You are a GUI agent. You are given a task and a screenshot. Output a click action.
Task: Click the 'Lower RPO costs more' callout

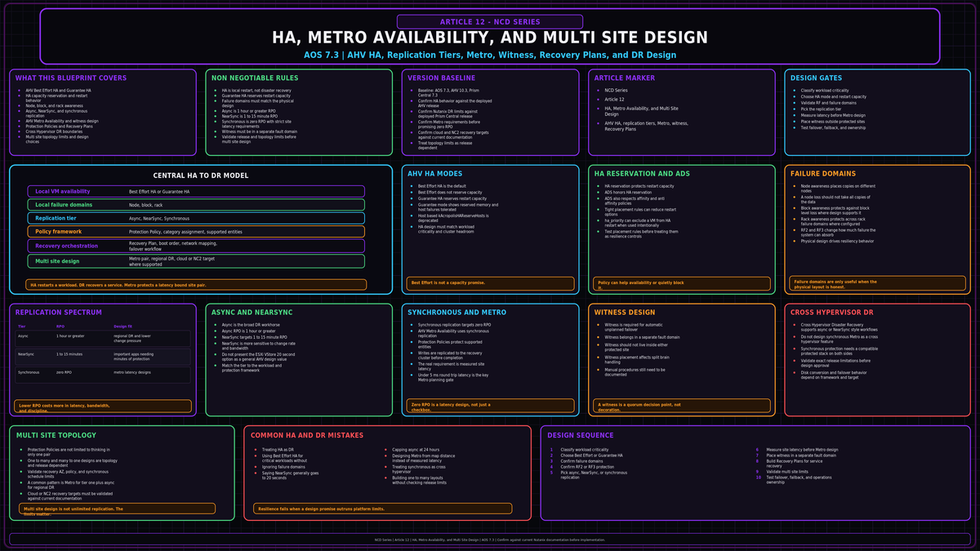coord(103,406)
